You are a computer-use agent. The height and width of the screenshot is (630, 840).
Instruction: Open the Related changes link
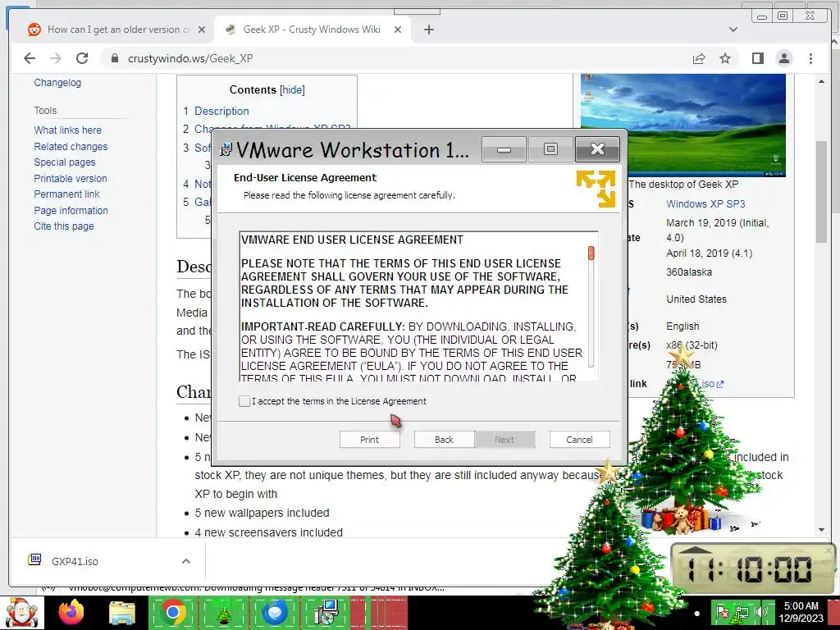pyautogui.click(x=71, y=146)
